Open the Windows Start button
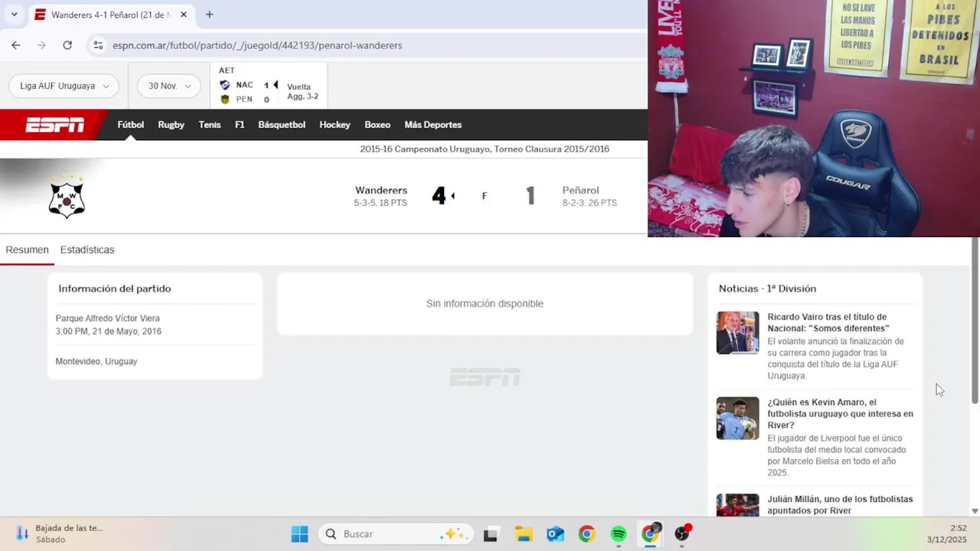 [x=299, y=534]
